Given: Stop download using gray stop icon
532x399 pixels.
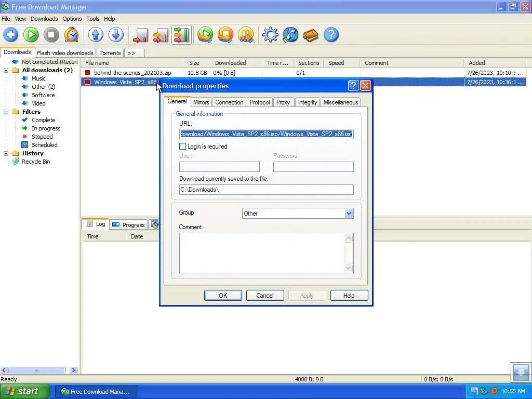Looking at the screenshot, I should click(51, 35).
